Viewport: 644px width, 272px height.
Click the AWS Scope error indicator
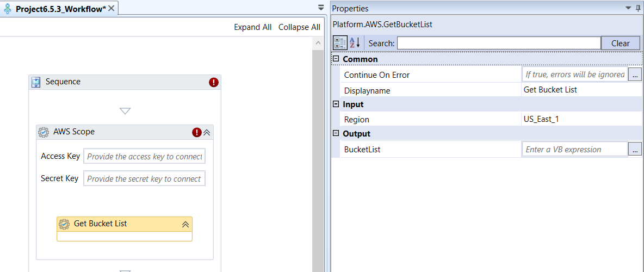click(197, 132)
